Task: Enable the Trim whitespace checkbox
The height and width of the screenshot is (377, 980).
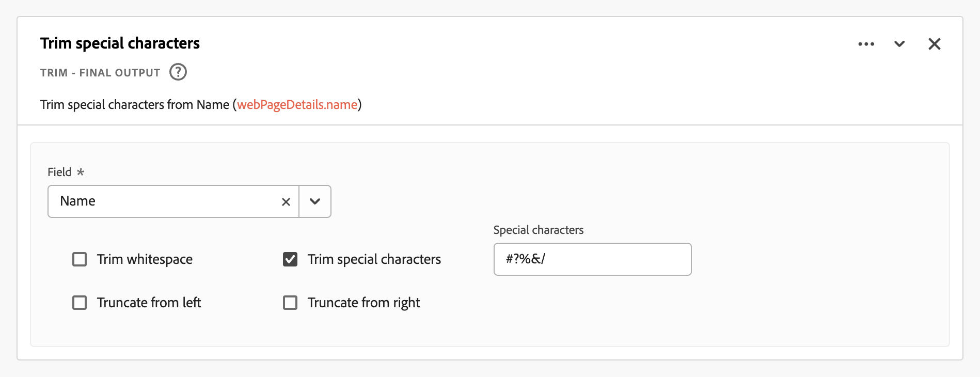Action: pos(80,259)
